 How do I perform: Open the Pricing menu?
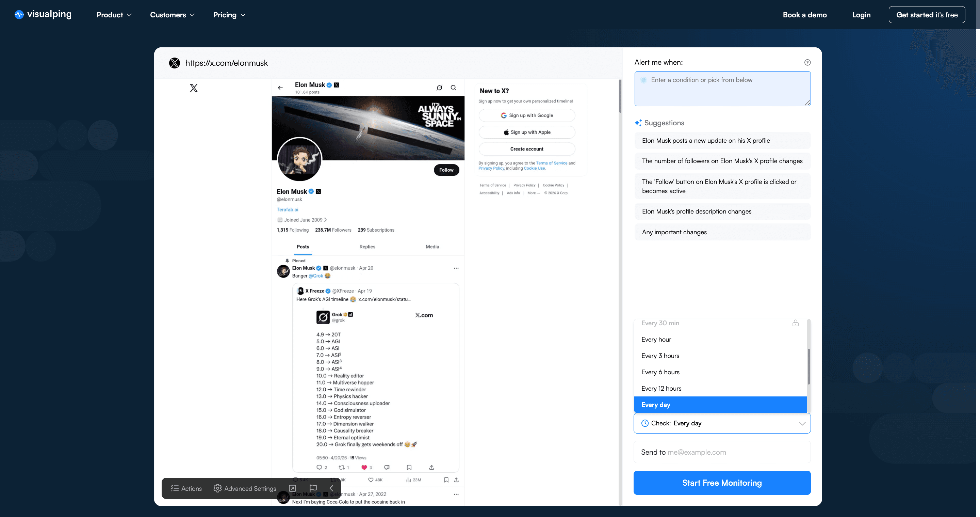pyautogui.click(x=229, y=14)
